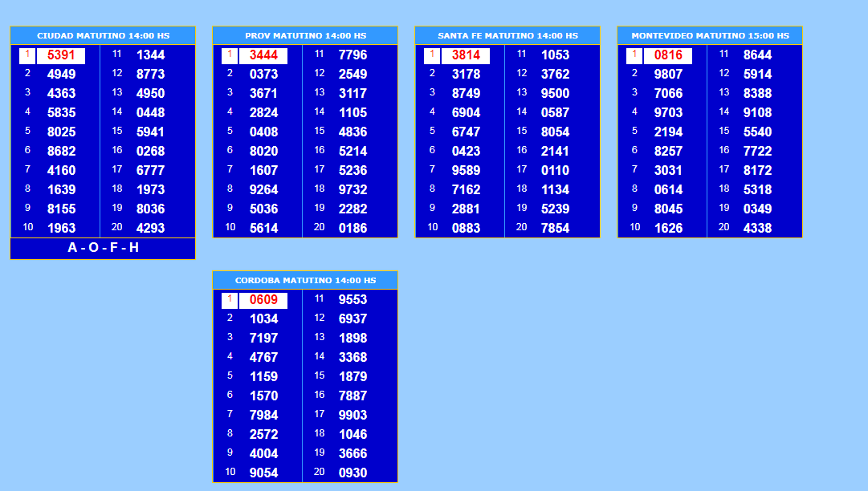Select number 9264 in the Prov table
This screenshot has height=491, width=868.
coord(263,189)
